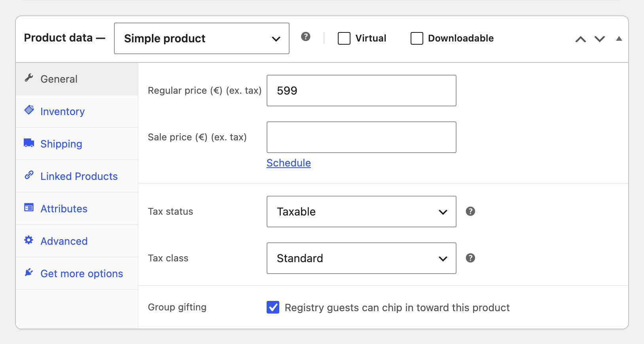644x344 pixels.
Task: Click the 'Product data —' heading
Action: click(64, 38)
